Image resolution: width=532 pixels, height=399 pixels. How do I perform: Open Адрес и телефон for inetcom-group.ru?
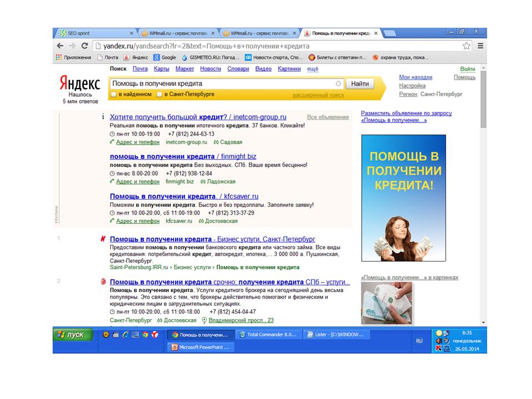[x=138, y=142]
